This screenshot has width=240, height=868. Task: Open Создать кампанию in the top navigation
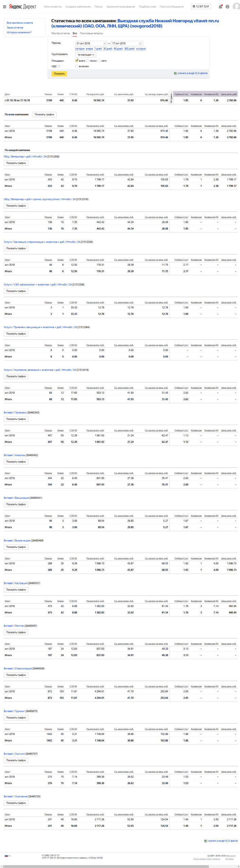tap(78, 6)
